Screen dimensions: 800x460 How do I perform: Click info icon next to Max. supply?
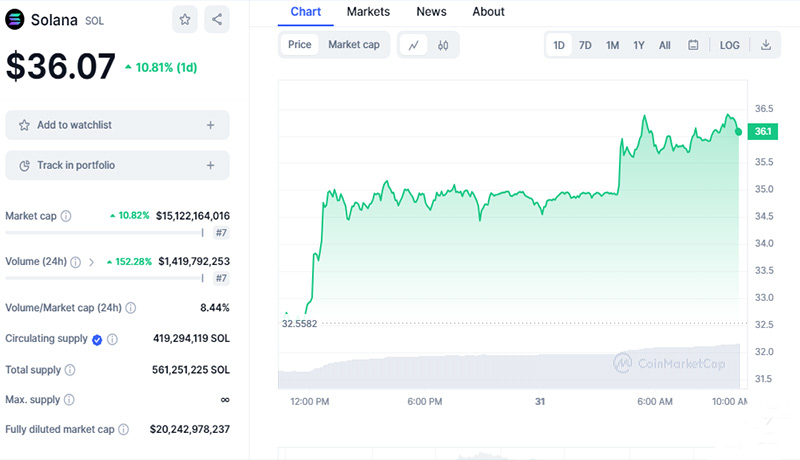[69, 400]
